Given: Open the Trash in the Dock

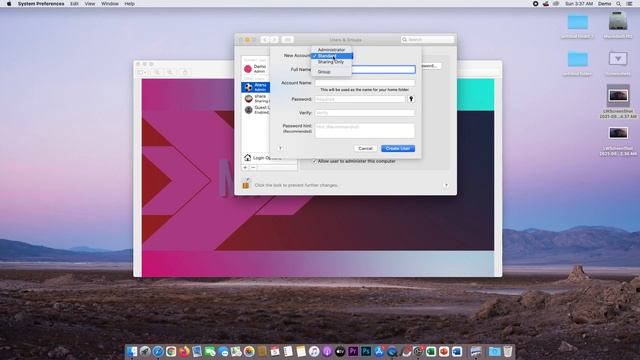Looking at the screenshot, I should tap(508, 351).
